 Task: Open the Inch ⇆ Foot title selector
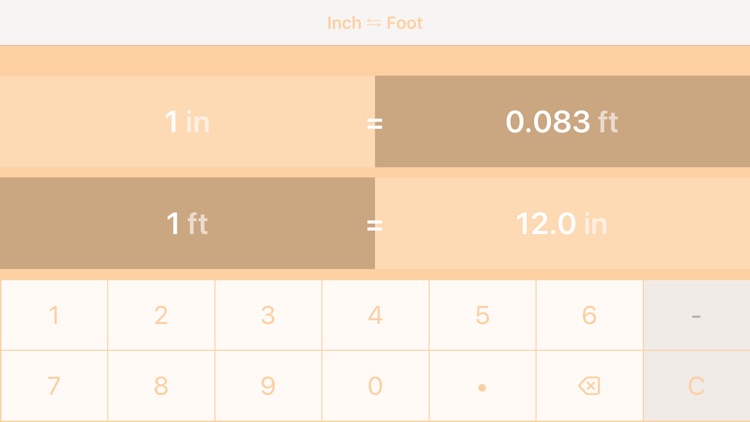click(375, 22)
